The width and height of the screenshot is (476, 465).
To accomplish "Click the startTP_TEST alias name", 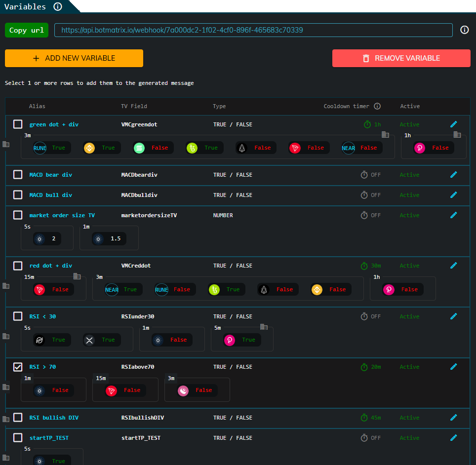I will pyautogui.click(x=49, y=438).
